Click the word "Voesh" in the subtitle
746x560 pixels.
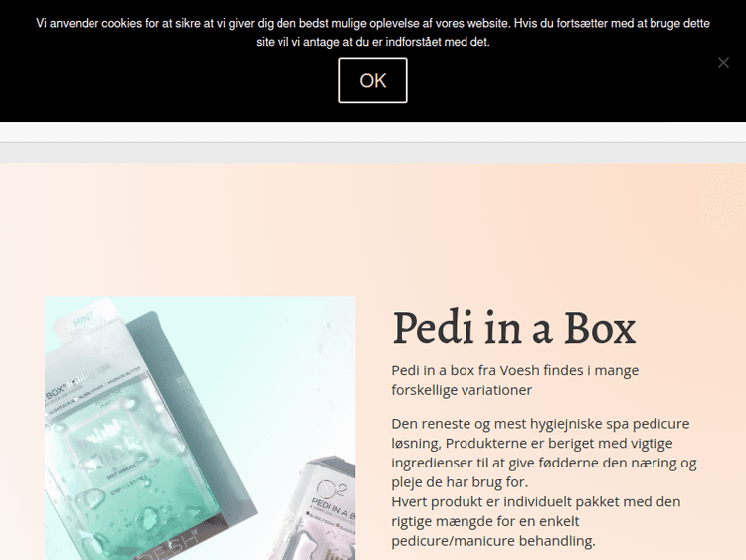click(x=519, y=370)
